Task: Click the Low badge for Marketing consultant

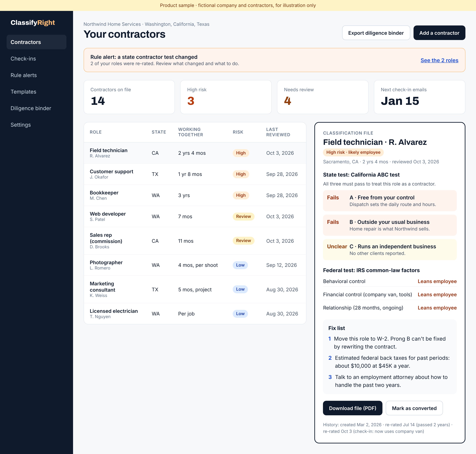Action: 240,289
